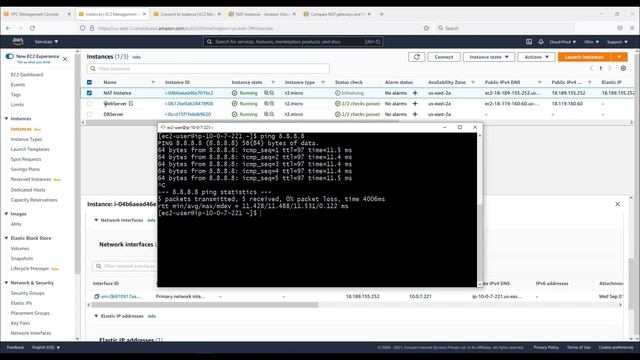Collapse Network interfaces details section
Image resolution: width=640 pixels, height=360 pixels.
(96, 220)
